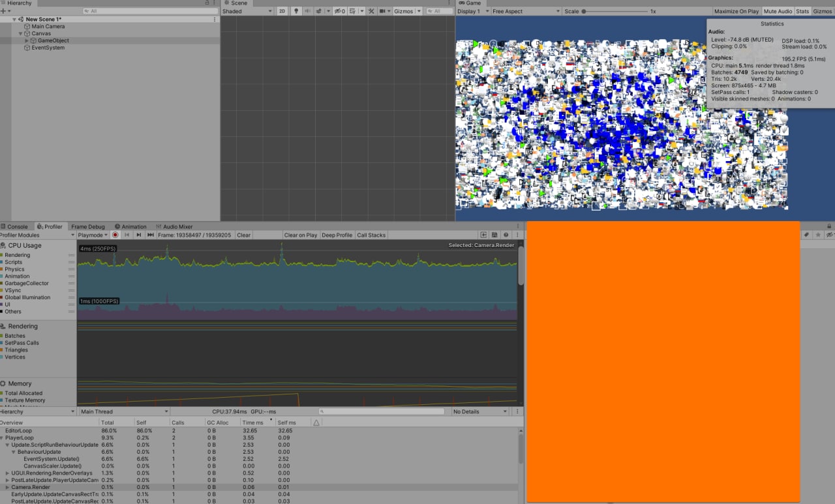Toggle the Profiler record button

[x=115, y=235]
